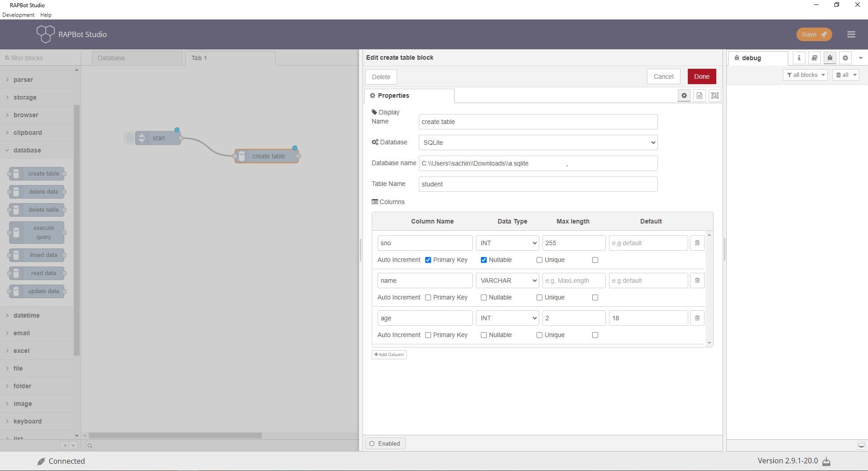Open the data type dropdown for sno

click(507, 243)
